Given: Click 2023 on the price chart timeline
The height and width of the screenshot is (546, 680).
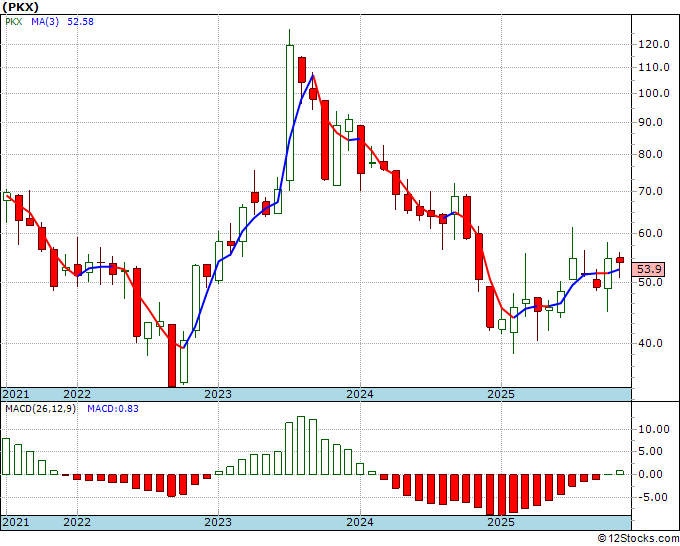Looking at the screenshot, I should pos(218,394).
